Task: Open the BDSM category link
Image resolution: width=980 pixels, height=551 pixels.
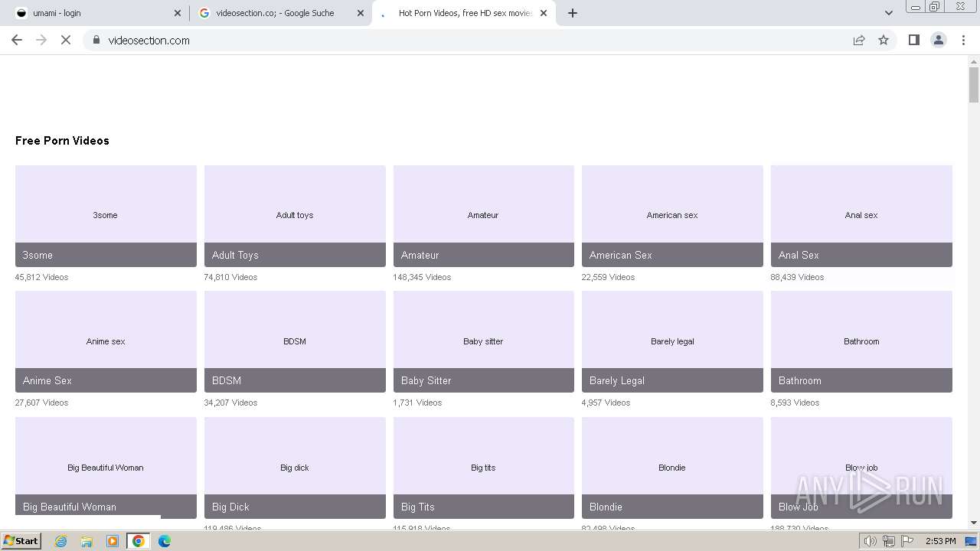Action: [x=295, y=341]
